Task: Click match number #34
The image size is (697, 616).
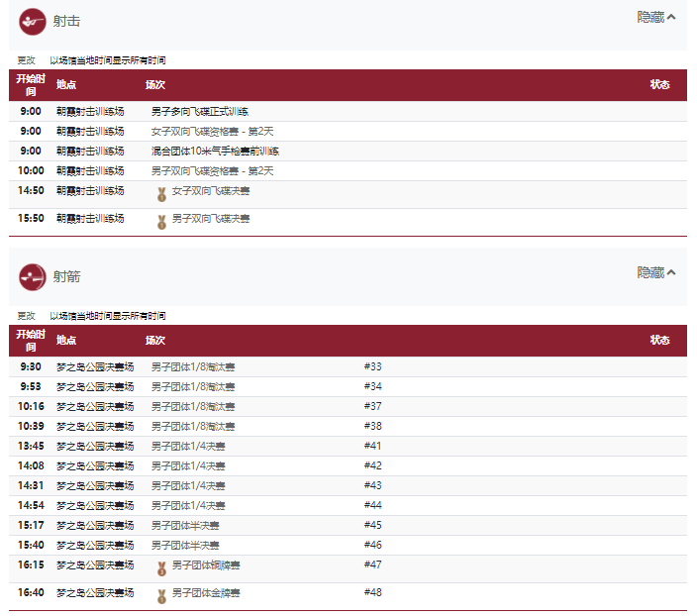Action: pyautogui.click(x=373, y=386)
